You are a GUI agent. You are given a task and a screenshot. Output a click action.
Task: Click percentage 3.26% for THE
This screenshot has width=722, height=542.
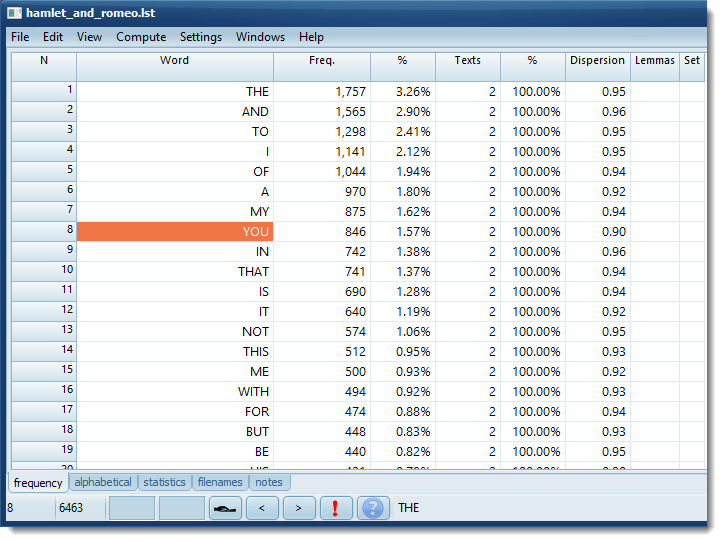coord(413,92)
